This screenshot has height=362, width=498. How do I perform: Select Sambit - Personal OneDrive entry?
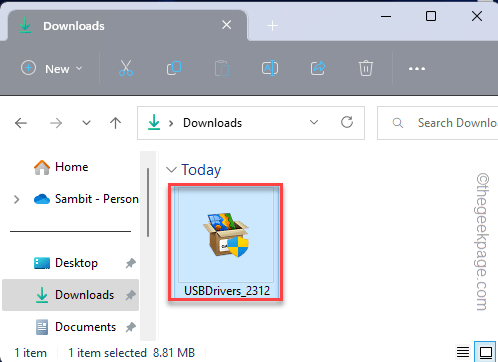86,199
